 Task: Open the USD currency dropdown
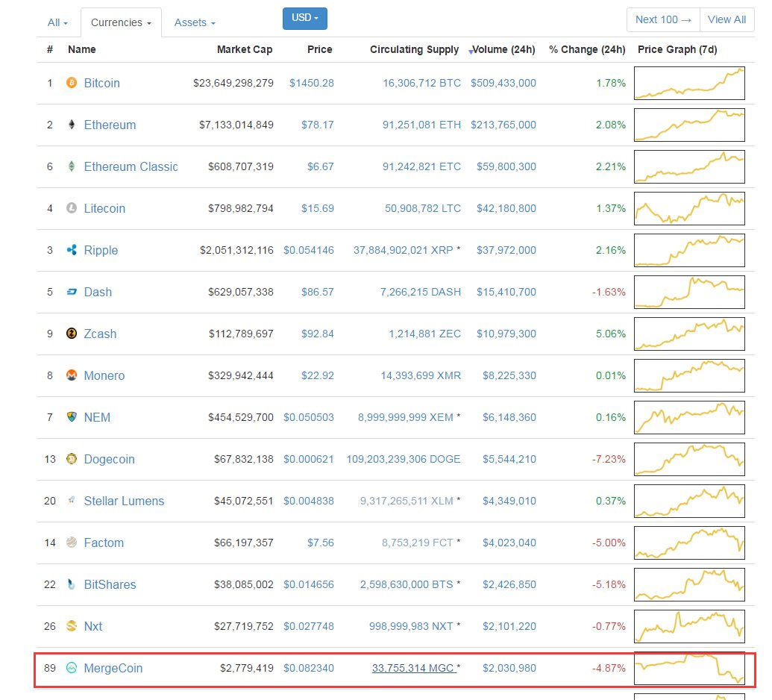[x=304, y=19]
